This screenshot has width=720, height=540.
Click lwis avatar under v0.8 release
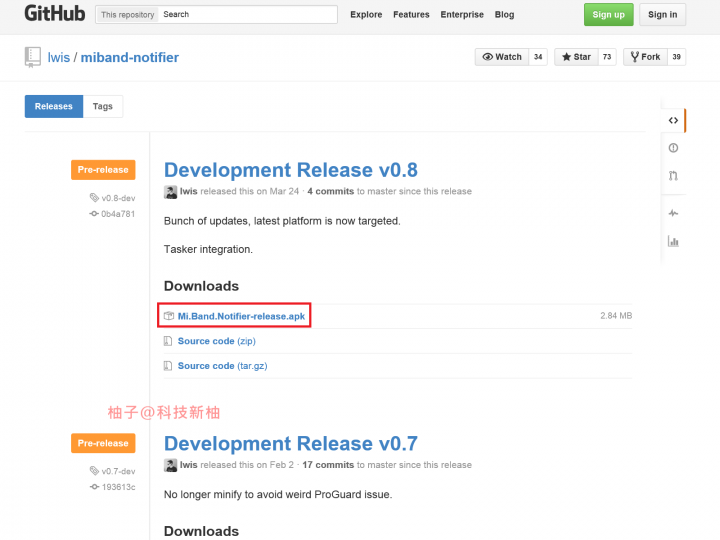(x=170, y=191)
